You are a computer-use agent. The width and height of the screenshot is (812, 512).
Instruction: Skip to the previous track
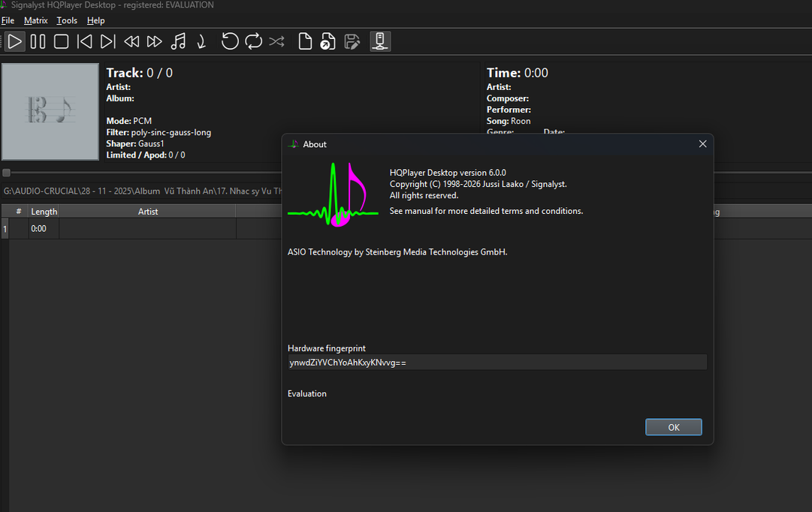pos(84,41)
